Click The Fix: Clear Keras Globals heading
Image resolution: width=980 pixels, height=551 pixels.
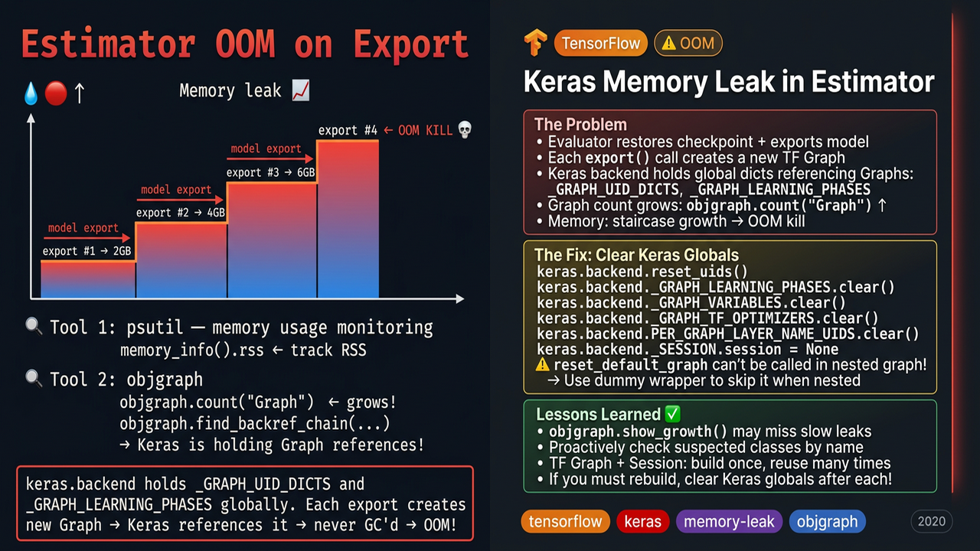tap(636, 255)
